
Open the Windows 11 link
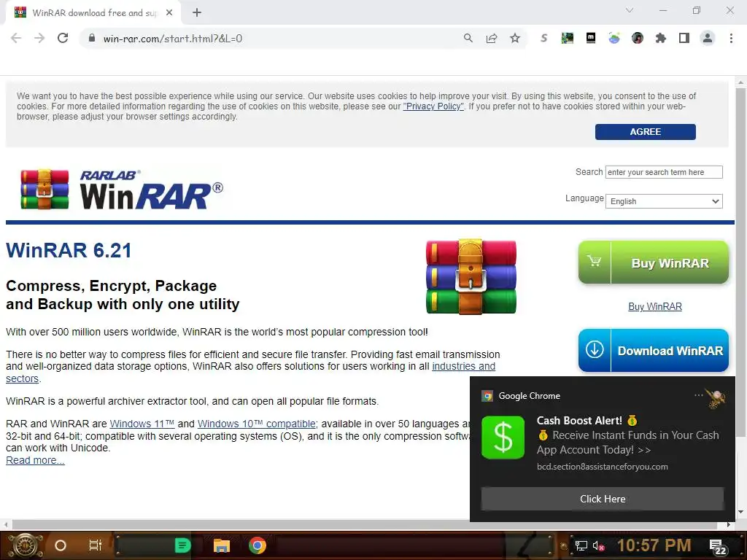click(x=142, y=424)
